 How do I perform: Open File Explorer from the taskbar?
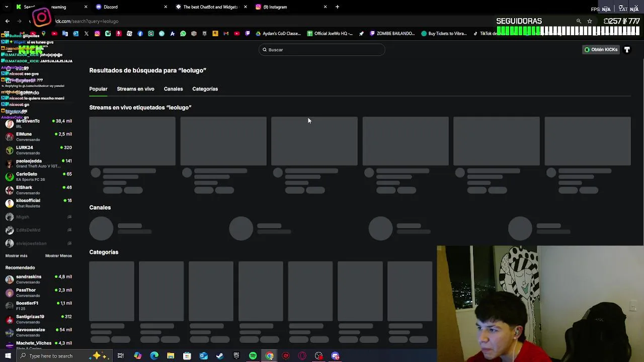[171, 356]
